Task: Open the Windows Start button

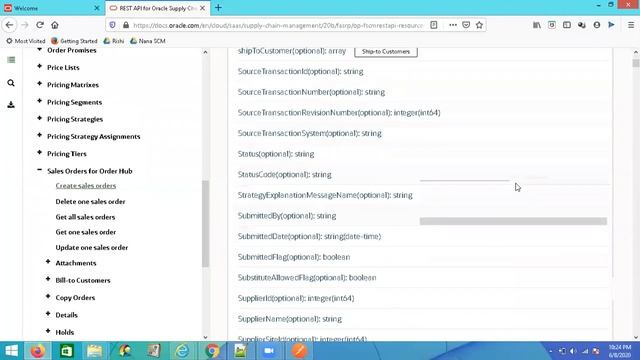Action: 11,351
